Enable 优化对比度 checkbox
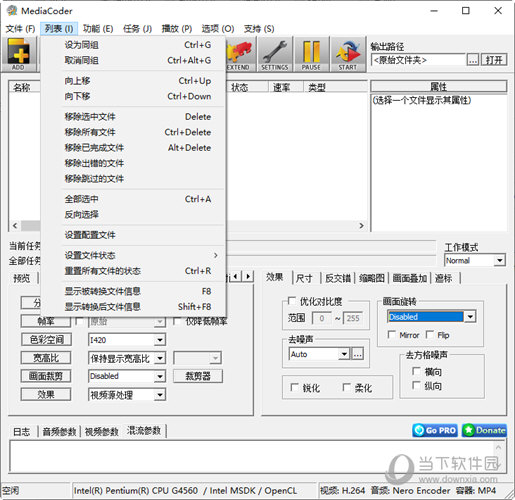Screen dimensions: 515x500 pyautogui.click(x=292, y=301)
